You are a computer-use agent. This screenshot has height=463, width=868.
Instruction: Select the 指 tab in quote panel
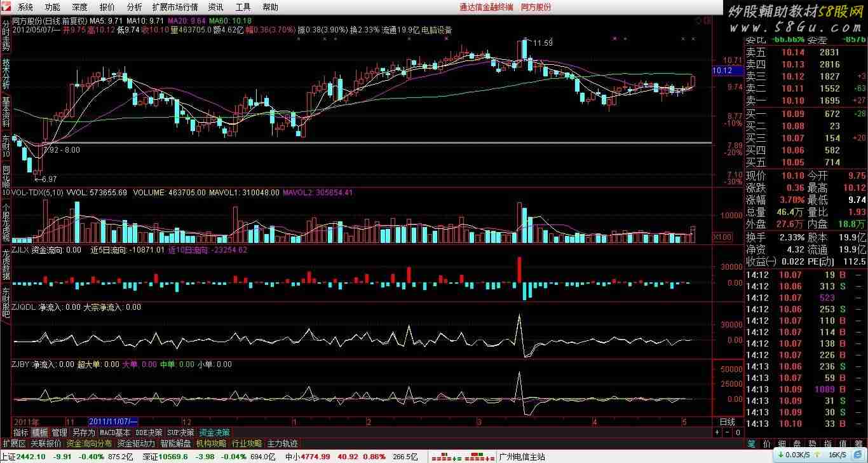click(828, 443)
